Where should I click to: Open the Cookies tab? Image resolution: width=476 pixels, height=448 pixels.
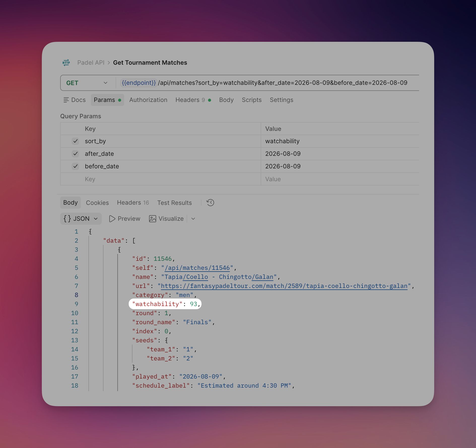click(97, 203)
